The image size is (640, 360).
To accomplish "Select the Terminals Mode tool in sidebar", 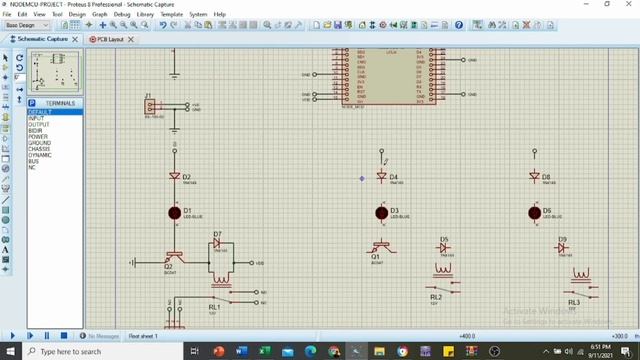I will (5, 129).
